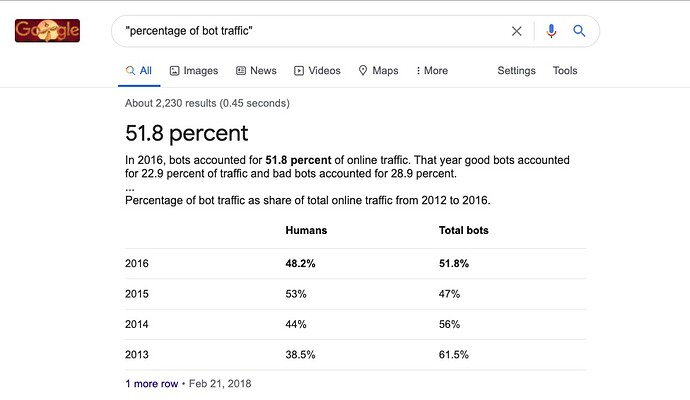Select the 2016 Total bots value 51.8%
This screenshot has width=690, height=400.
tap(454, 264)
